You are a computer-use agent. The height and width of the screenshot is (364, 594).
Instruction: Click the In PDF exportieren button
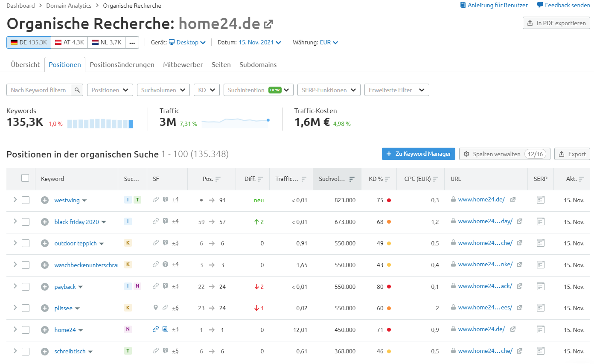[x=556, y=23]
